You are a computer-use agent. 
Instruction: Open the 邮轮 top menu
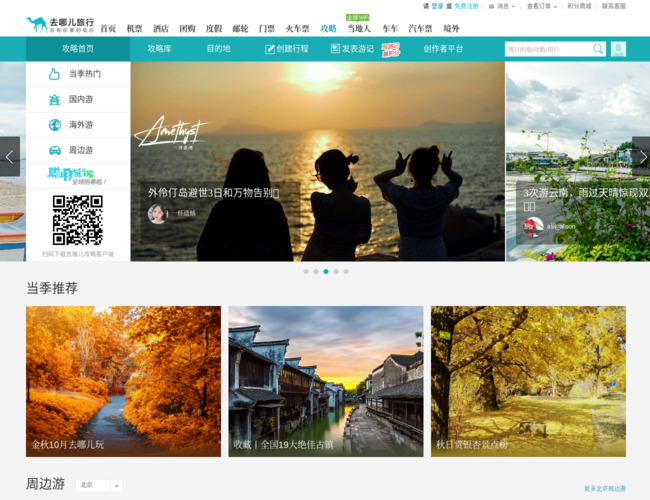click(x=240, y=28)
